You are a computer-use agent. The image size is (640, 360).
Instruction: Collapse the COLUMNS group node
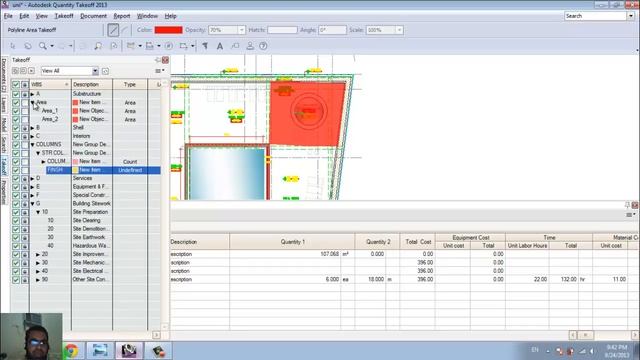[33, 145]
